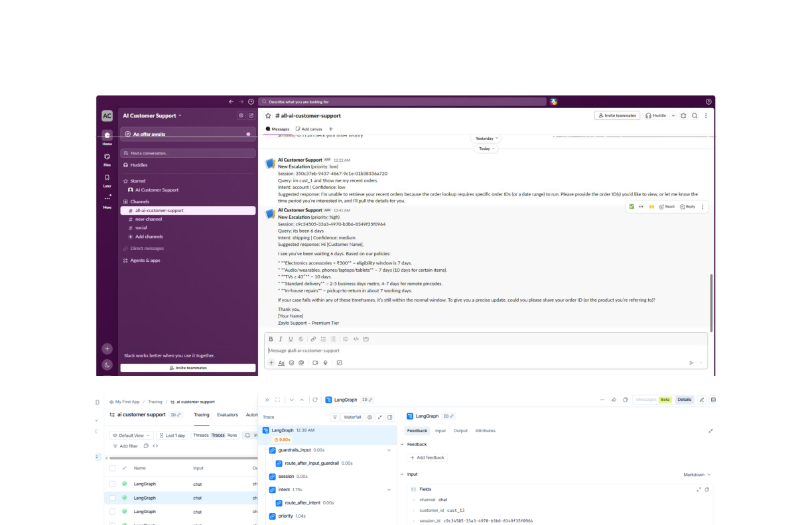812x525 pixels.
Task: Collapse guardrails_input trace node
Action: pyautogui.click(x=389, y=450)
